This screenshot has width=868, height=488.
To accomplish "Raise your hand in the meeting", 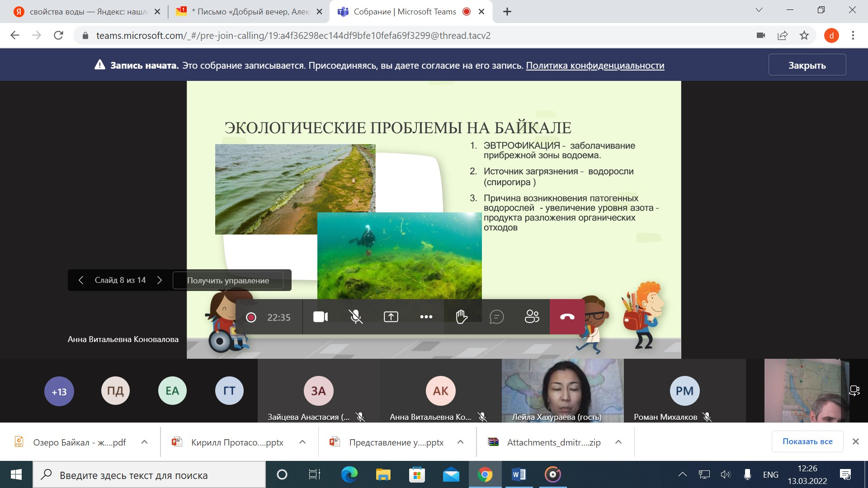I will (x=461, y=317).
